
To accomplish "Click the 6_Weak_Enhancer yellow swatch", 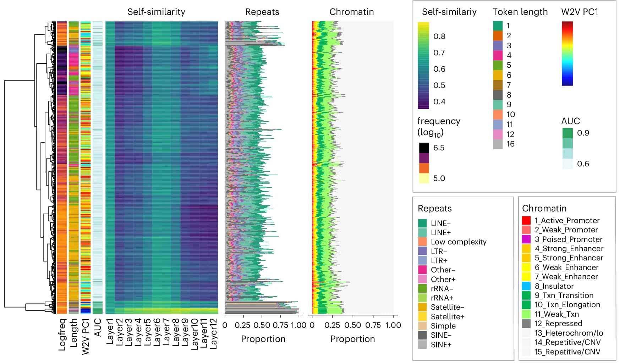I will point(526,267).
